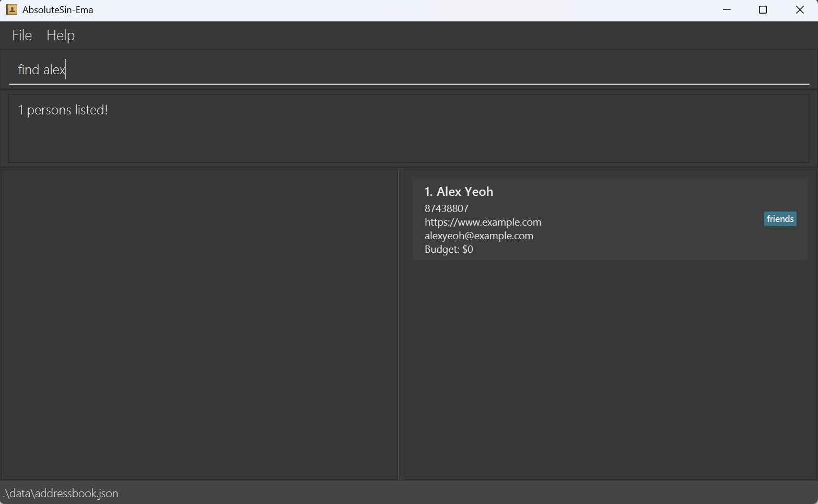The image size is (818, 504).
Task: Click the '1 persons listed!' result message
Action: pyautogui.click(x=63, y=110)
